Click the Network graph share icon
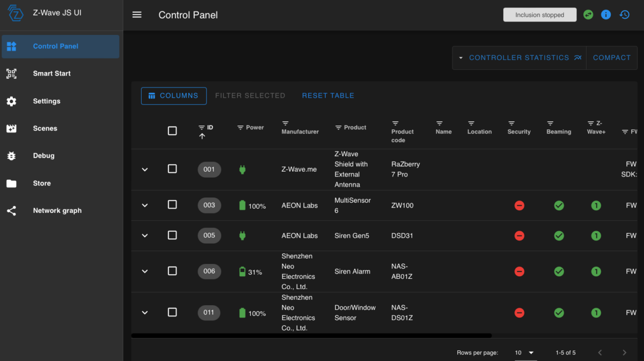The width and height of the screenshot is (644, 361). [11, 211]
